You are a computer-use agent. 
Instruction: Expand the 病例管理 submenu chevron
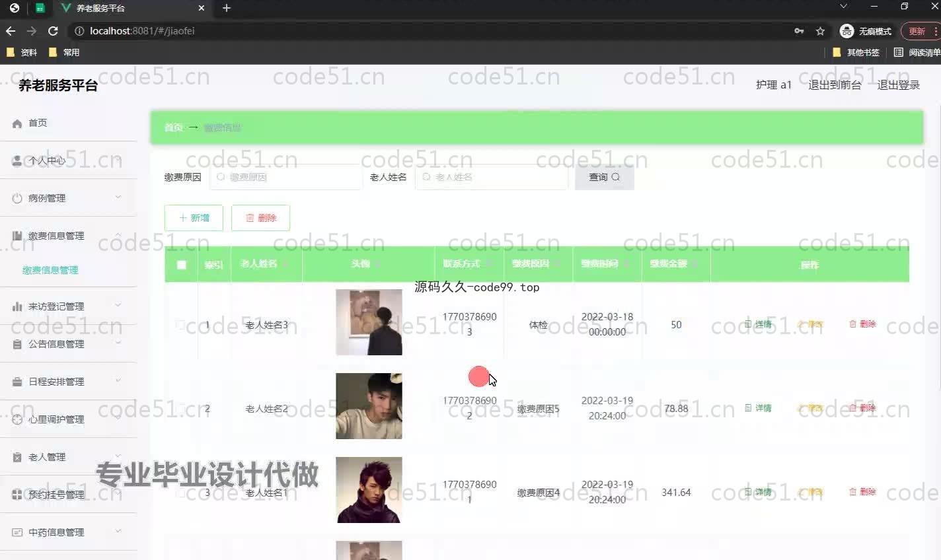pyautogui.click(x=118, y=197)
